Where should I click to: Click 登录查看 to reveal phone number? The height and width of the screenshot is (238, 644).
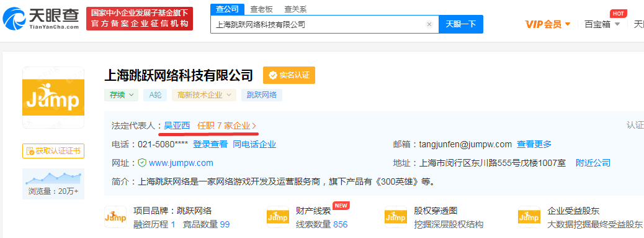[210, 144]
